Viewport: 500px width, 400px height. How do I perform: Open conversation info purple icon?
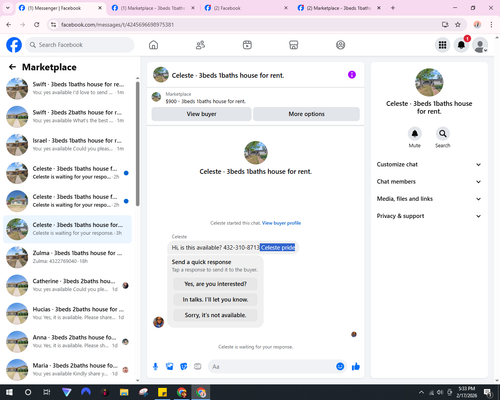tap(352, 75)
